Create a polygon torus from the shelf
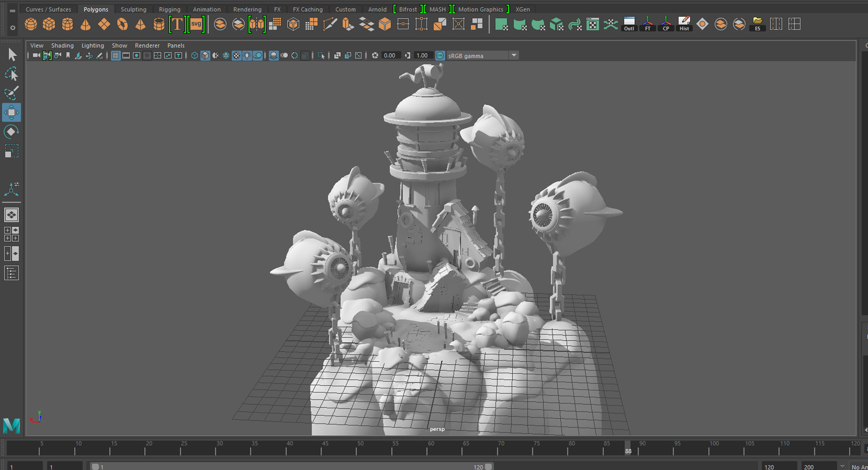Screen dimensions: 868x470 tap(122, 24)
